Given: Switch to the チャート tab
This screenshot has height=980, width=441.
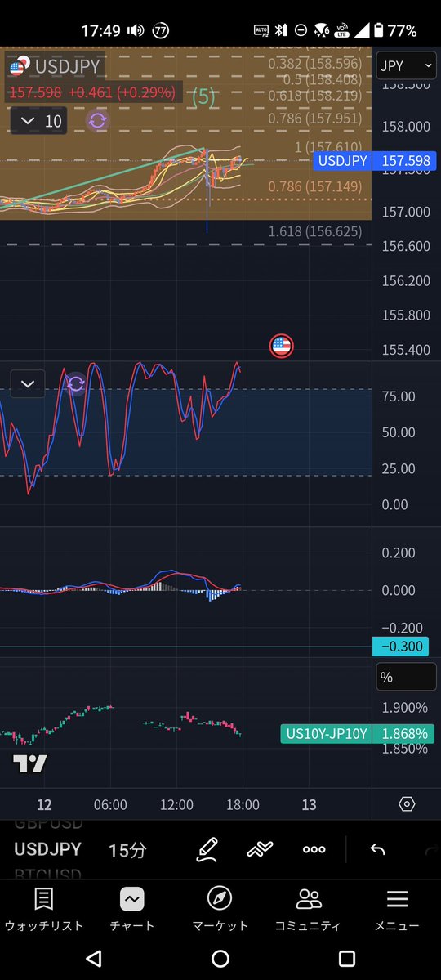Looking at the screenshot, I should tap(131, 910).
